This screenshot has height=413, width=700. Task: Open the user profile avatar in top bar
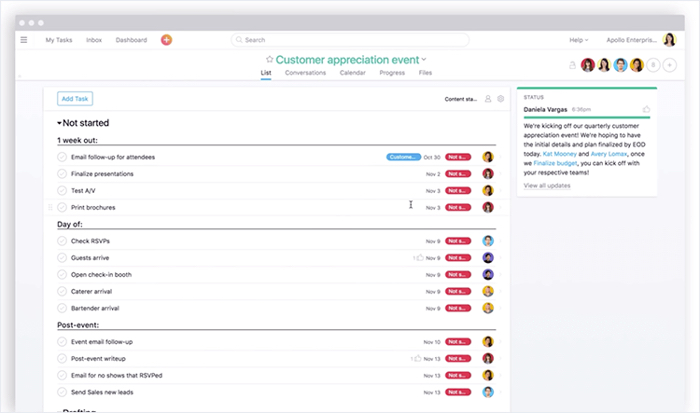pos(669,40)
